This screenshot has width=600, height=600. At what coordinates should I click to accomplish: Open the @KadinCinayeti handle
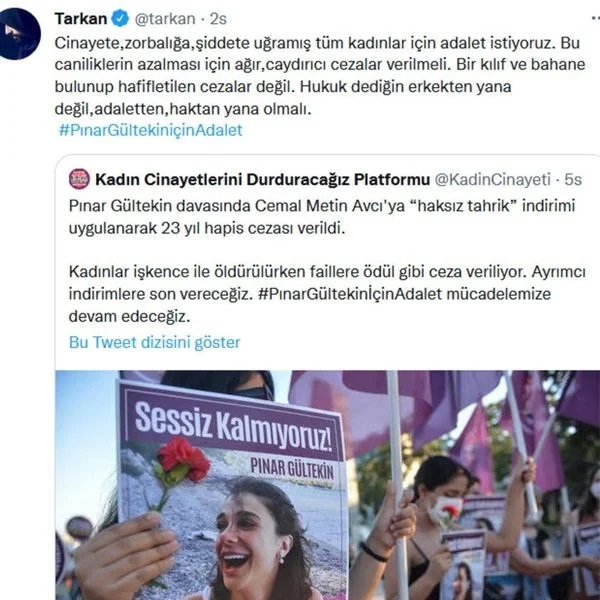point(492,179)
